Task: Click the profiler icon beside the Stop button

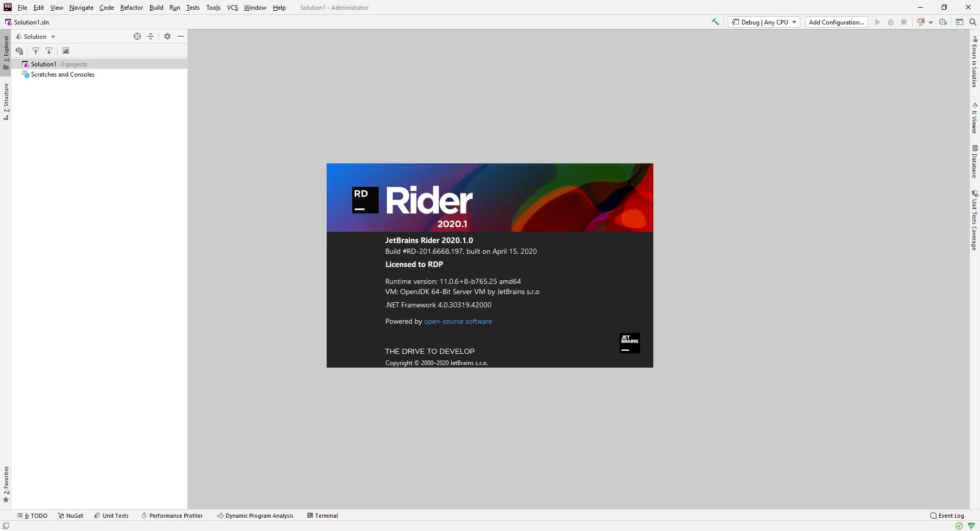Action: [x=921, y=22]
